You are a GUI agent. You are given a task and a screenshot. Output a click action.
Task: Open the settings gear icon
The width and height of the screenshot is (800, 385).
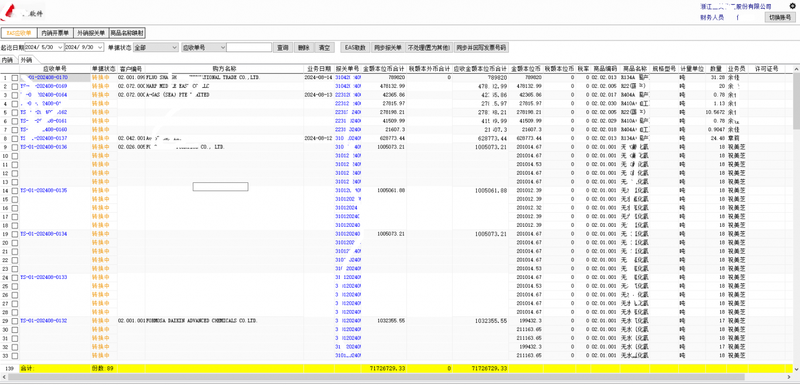pyautogui.click(x=792, y=6)
